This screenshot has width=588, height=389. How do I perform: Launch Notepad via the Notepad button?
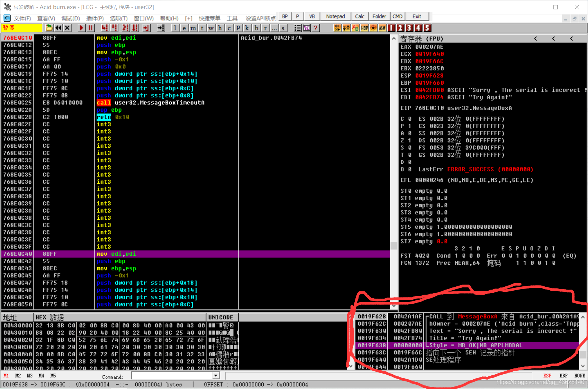tap(335, 16)
